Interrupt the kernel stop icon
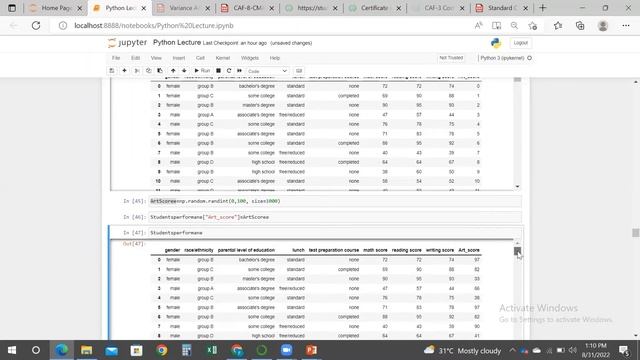Image resolution: width=640 pixels, height=360 pixels. click(x=218, y=71)
